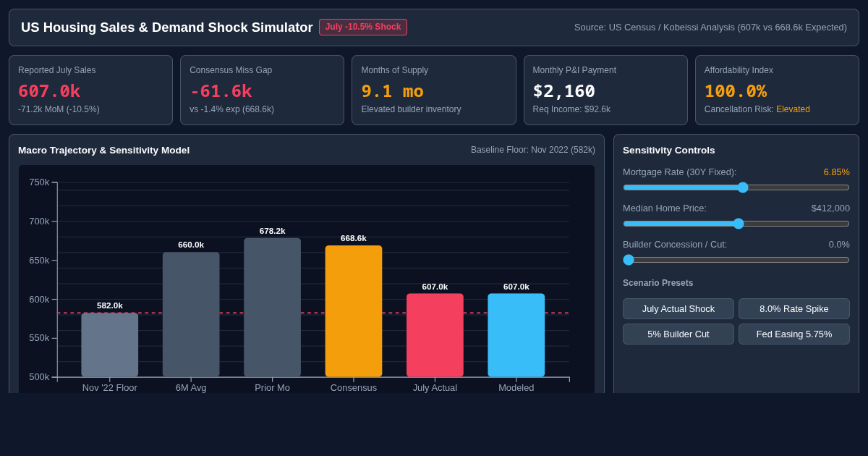
Task: Click the Req Income: $92.6k subtext
Action: pos(571,109)
